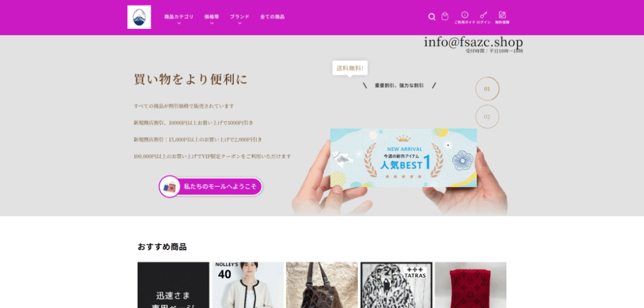This screenshot has height=308, width=644.
Task: Click the search magnifier icon
Action: click(431, 17)
